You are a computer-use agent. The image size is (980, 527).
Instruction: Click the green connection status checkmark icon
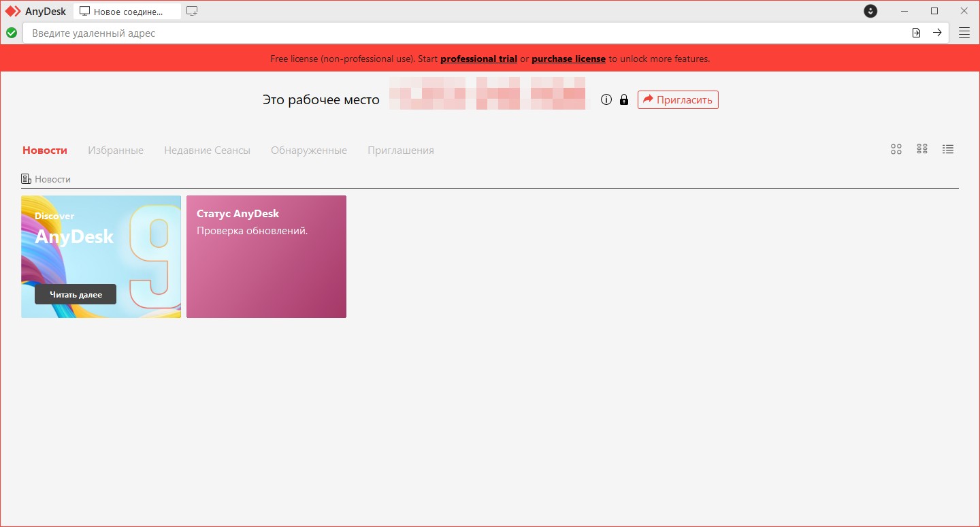(12, 33)
